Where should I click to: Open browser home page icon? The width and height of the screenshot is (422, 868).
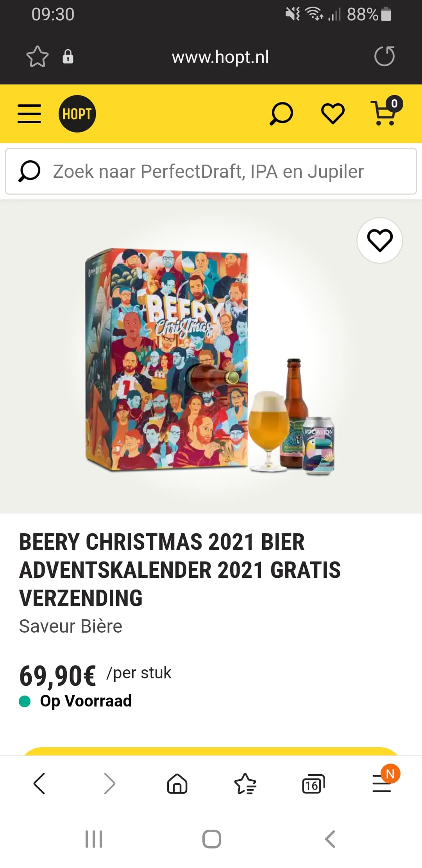tap(177, 784)
